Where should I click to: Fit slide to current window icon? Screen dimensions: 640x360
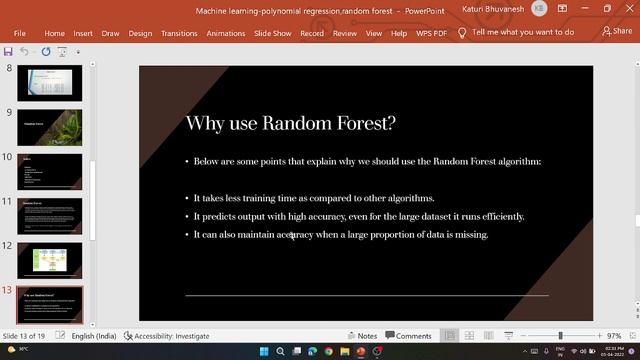coord(632,336)
